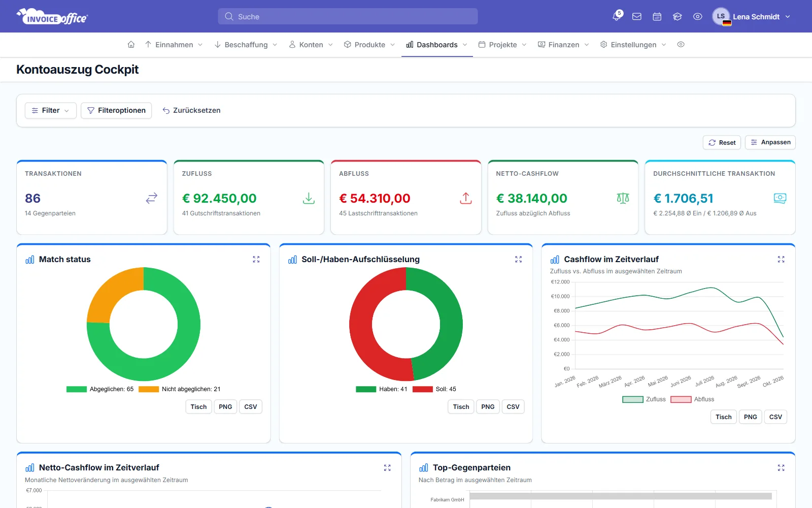Open the Beschaffung menu

(x=246, y=45)
